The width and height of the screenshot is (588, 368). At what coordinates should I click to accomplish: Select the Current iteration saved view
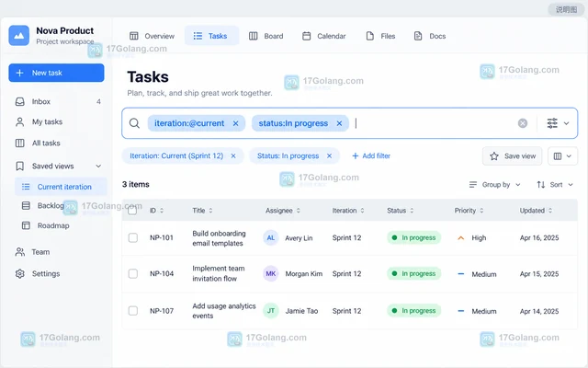pyautogui.click(x=61, y=187)
